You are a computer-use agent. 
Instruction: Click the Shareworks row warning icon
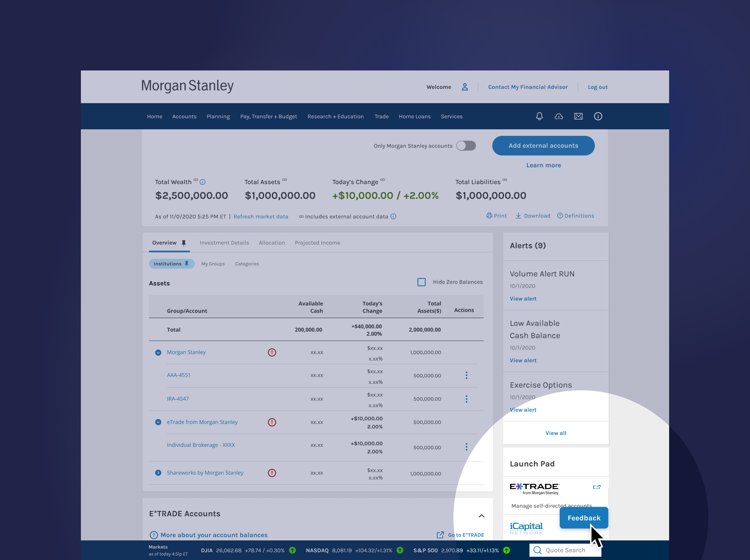click(x=272, y=473)
